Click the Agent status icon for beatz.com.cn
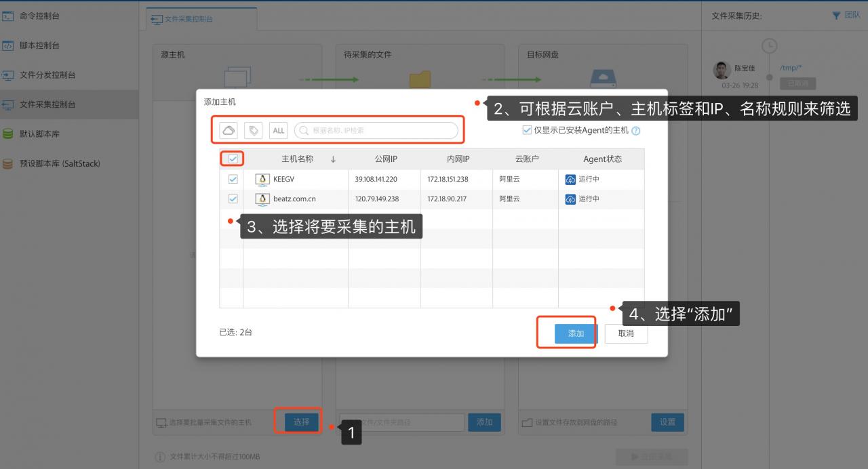868x469 pixels. click(570, 199)
